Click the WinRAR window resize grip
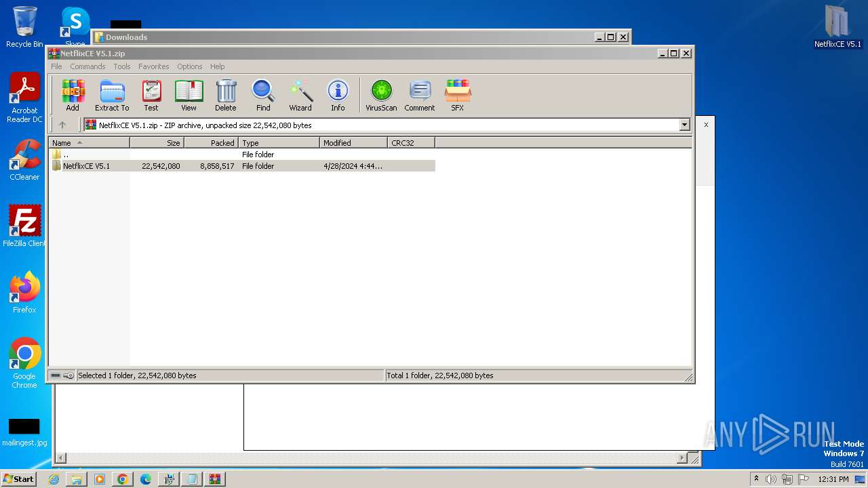This screenshot has height=488, width=868. [x=688, y=377]
